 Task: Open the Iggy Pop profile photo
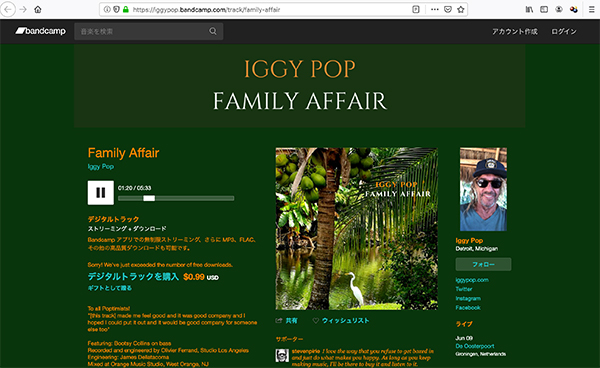point(483,189)
